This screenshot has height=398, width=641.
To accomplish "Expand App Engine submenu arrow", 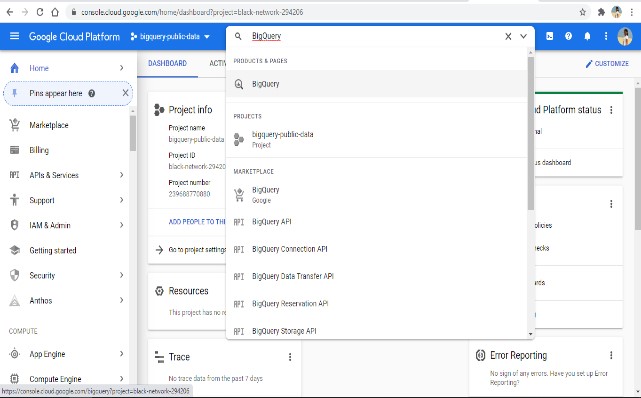I will pos(121,353).
